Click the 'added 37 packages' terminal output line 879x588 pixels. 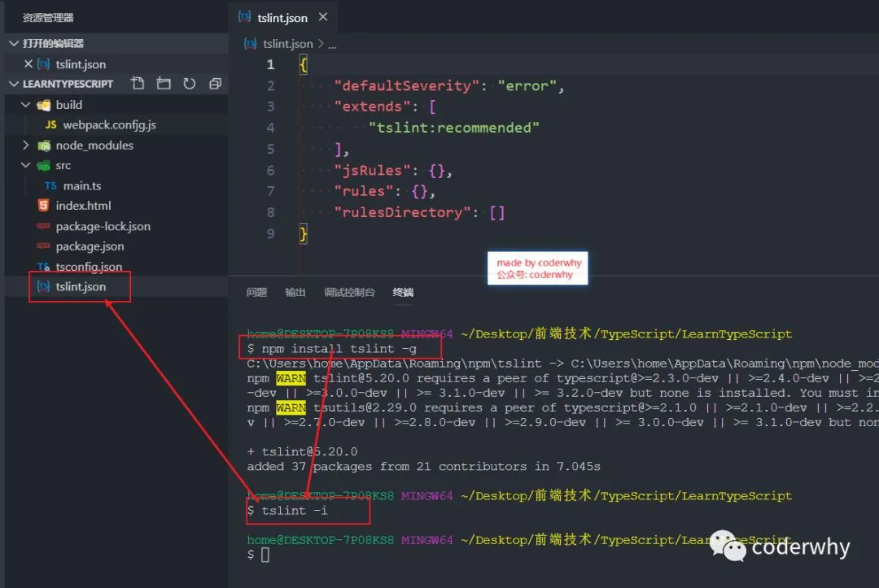click(423, 466)
